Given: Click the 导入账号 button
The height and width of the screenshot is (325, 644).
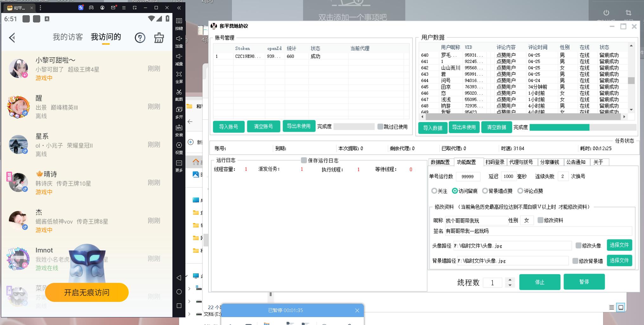Looking at the screenshot, I should click(x=229, y=127).
